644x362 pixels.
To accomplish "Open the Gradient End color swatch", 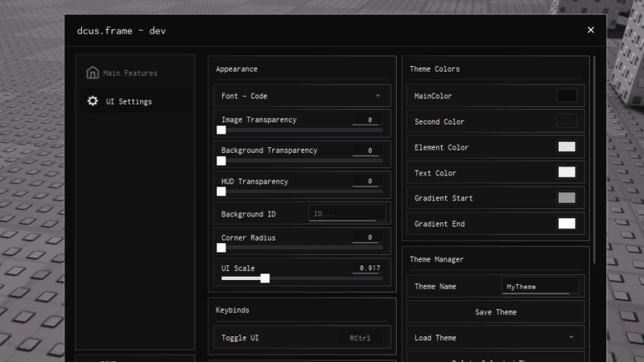I will click(x=567, y=224).
